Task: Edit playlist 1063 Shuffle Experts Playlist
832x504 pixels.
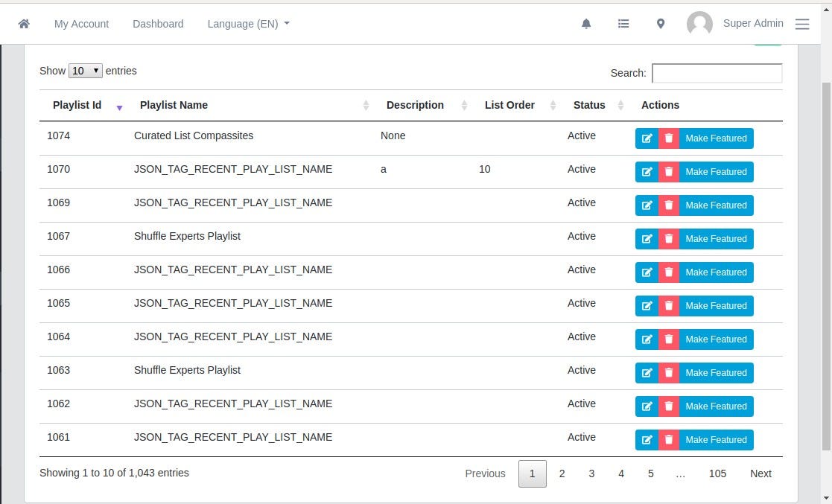Action: coord(647,372)
